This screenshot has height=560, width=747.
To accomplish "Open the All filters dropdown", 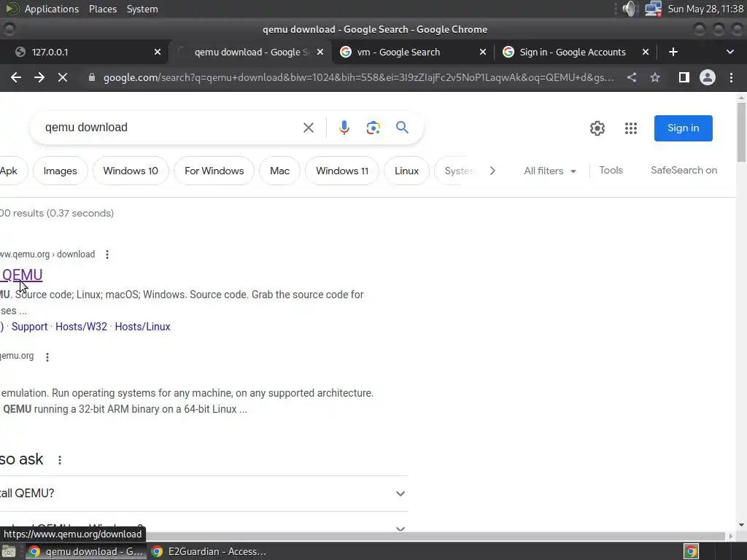I will (x=550, y=171).
